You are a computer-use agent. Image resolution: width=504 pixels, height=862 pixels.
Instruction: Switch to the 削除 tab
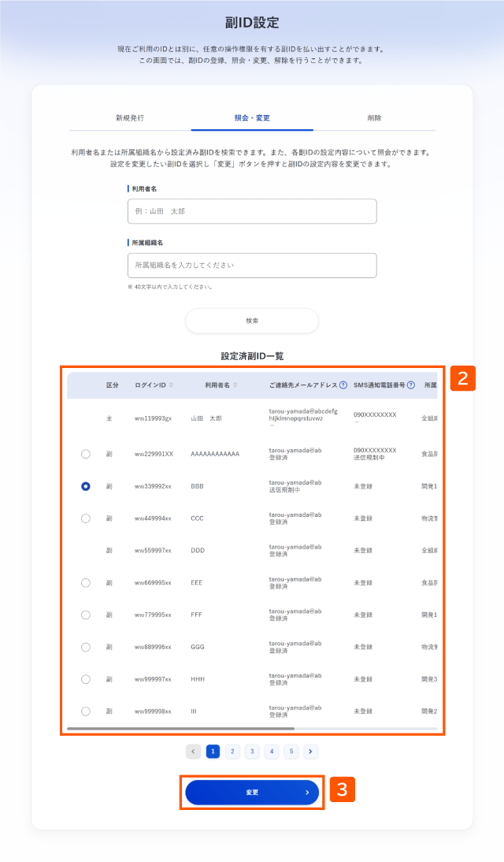click(x=374, y=118)
